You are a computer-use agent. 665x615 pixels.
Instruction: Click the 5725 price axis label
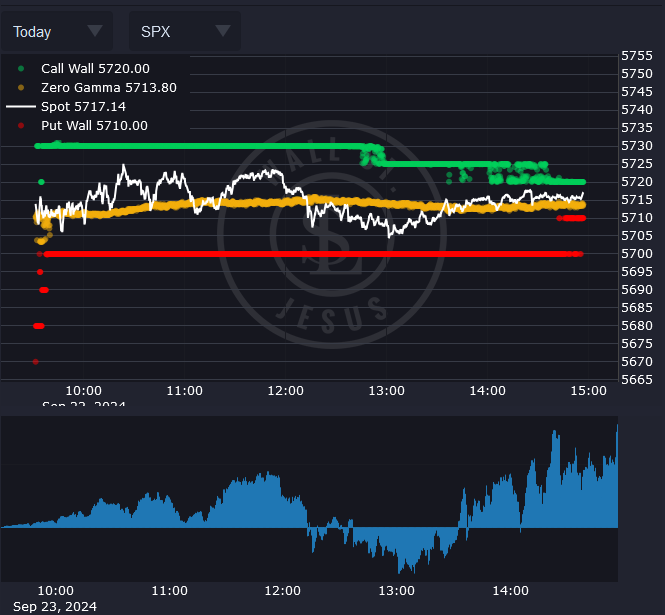point(637,164)
